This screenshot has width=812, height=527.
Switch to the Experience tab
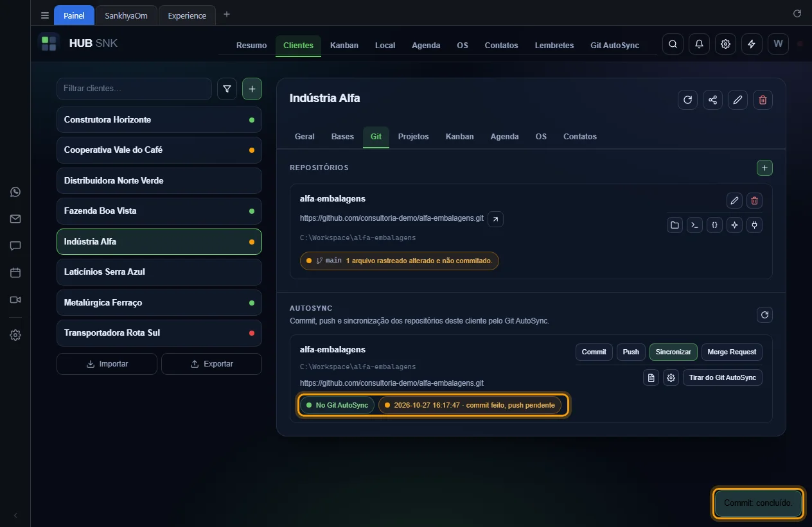187,15
